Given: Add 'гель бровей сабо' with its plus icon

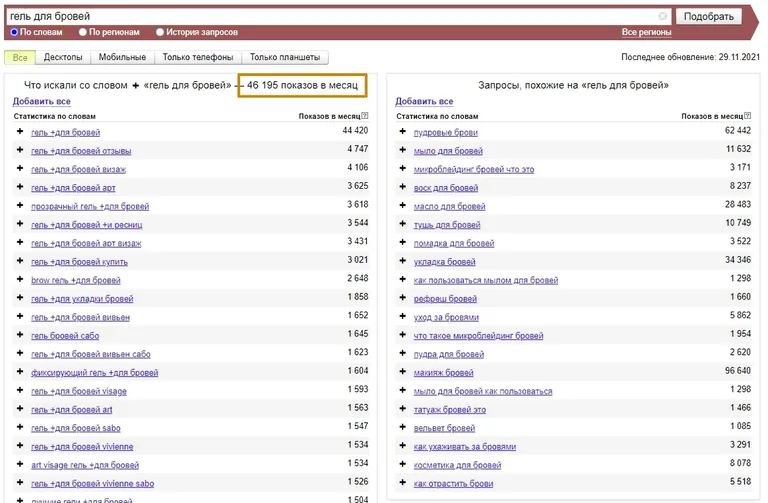Looking at the screenshot, I should pyautogui.click(x=19, y=336).
